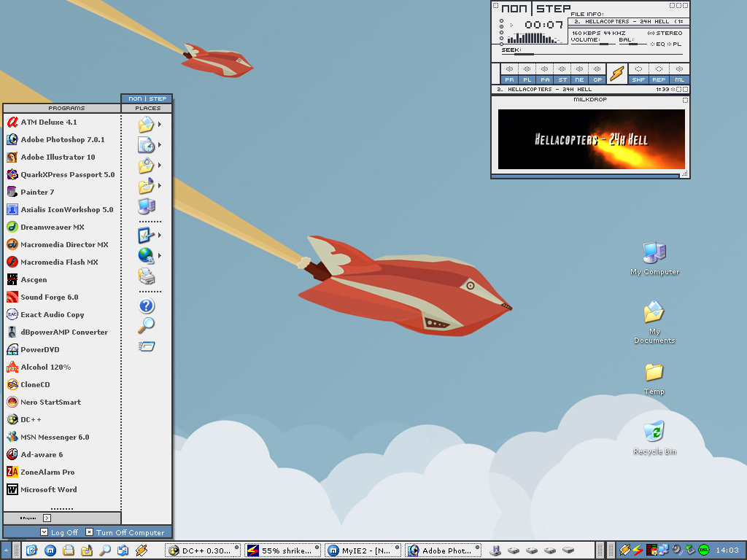Open MSN Messenger 6.0
The height and width of the screenshot is (560, 747).
pyautogui.click(x=62, y=437)
